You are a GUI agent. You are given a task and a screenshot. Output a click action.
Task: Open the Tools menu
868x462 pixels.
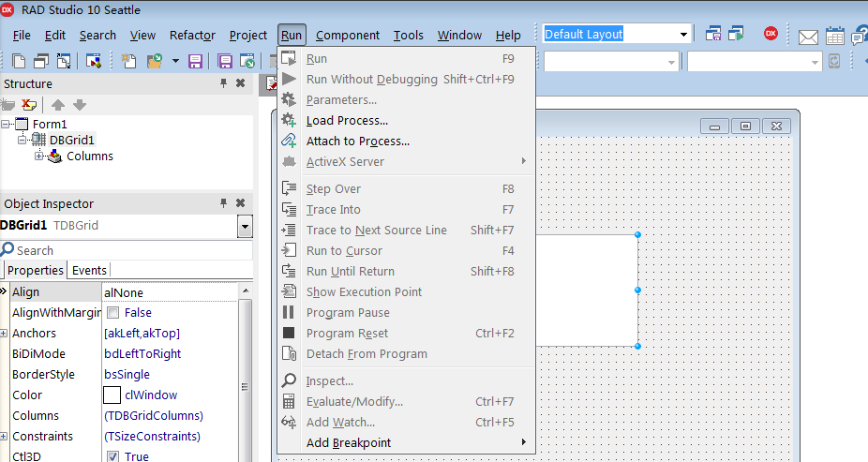(408, 36)
